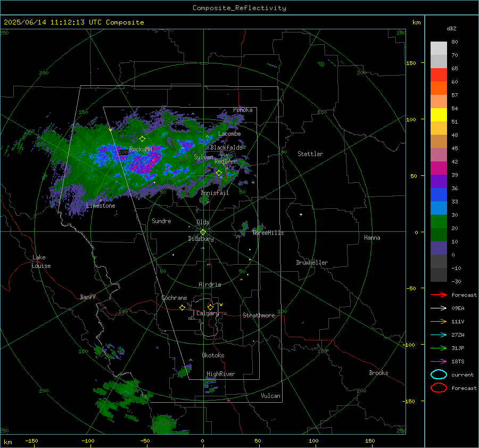Viewport: 479px width, 448px height.
Task: Click the Composite_Reflectivity title text
Action: [x=240, y=8]
